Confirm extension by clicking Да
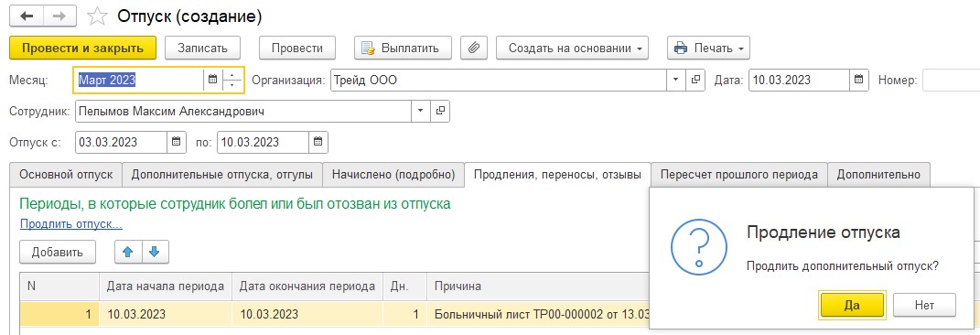 [852, 305]
